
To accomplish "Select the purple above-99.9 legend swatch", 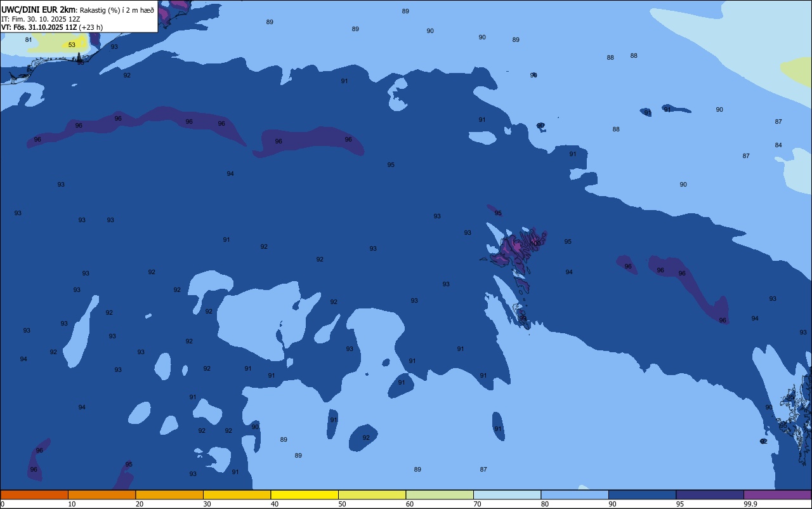I will click(777, 494).
